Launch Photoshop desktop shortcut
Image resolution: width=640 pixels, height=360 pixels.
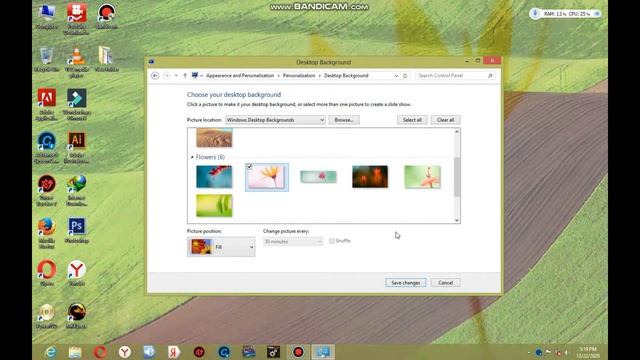coord(76,231)
